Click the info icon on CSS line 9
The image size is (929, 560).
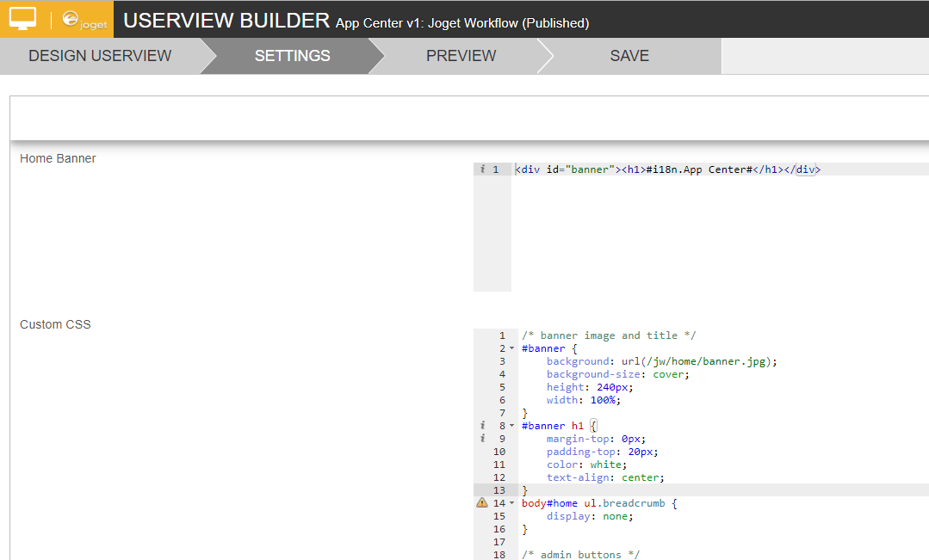pos(483,439)
